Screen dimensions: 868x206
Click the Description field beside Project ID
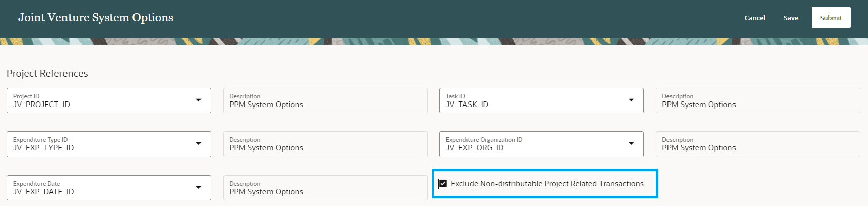pyautogui.click(x=325, y=100)
